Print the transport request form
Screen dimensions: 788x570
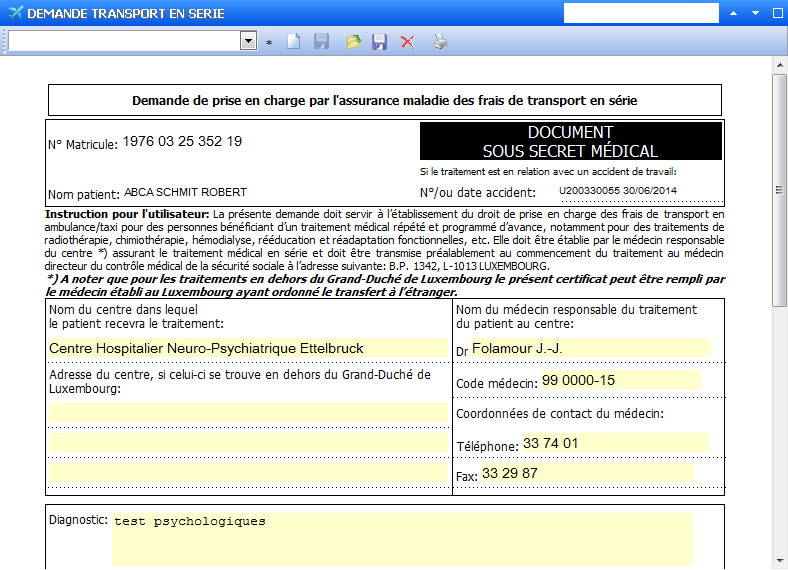click(x=440, y=42)
